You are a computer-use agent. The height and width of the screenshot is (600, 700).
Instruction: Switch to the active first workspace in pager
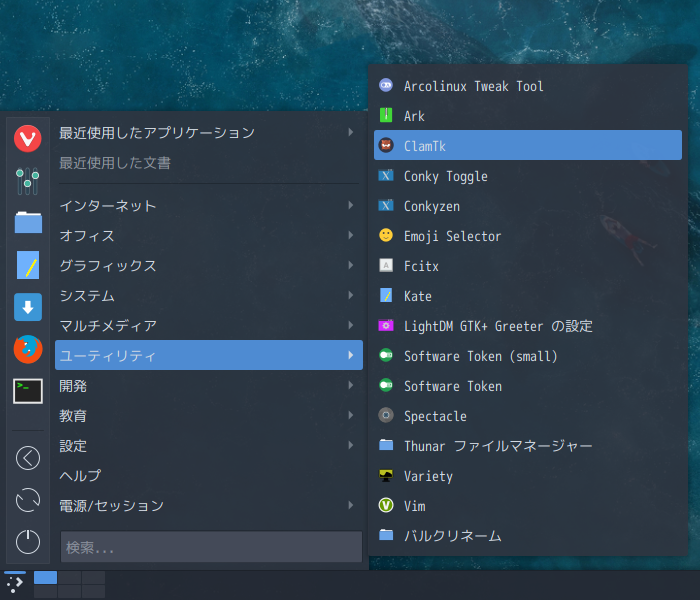pos(45,577)
